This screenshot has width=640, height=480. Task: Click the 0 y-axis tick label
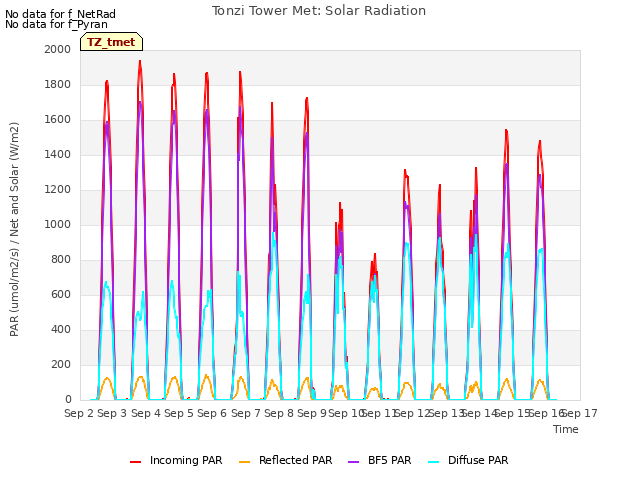tap(68, 400)
